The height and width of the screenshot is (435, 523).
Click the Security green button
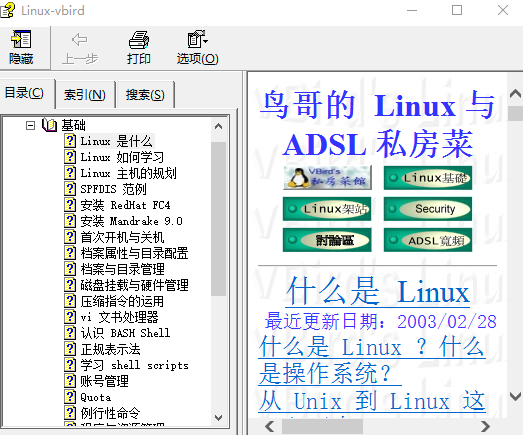pos(428,209)
